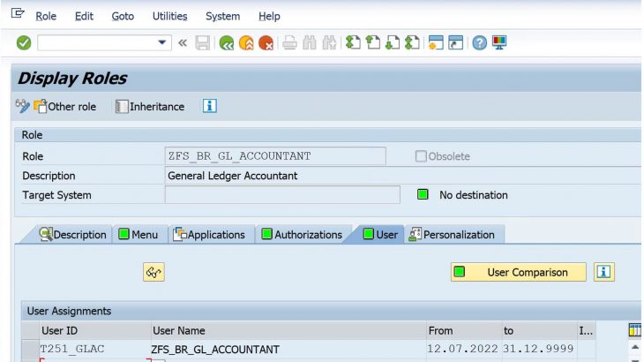This screenshot has width=644, height=362.
Task: Select the T251_GLAC row selector
Action: [x=30, y=349]
